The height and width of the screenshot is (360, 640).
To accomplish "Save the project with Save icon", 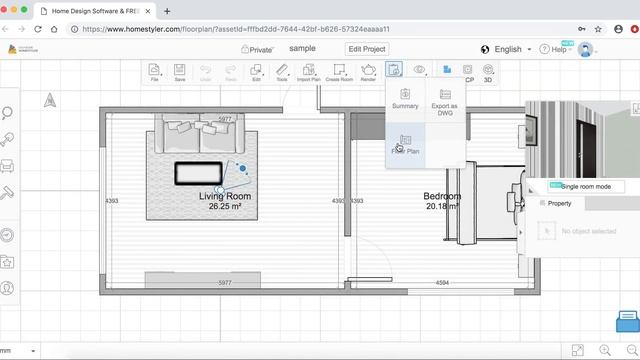I will click(x=180, y=72).
